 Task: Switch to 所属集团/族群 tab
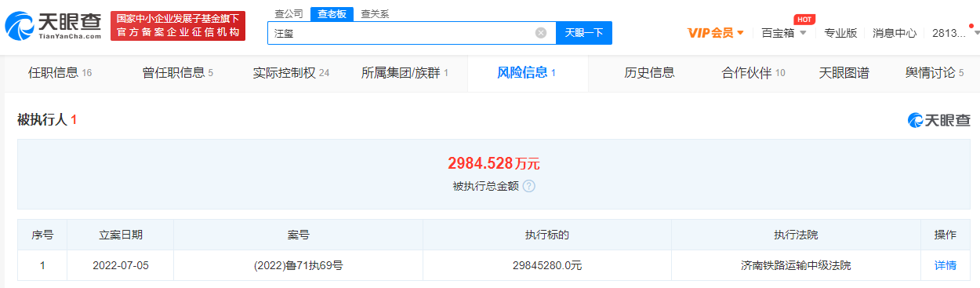click(405, 73)
